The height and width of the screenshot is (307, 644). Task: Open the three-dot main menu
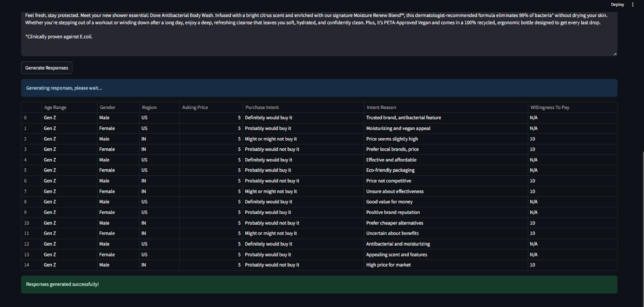pos(633,5)
